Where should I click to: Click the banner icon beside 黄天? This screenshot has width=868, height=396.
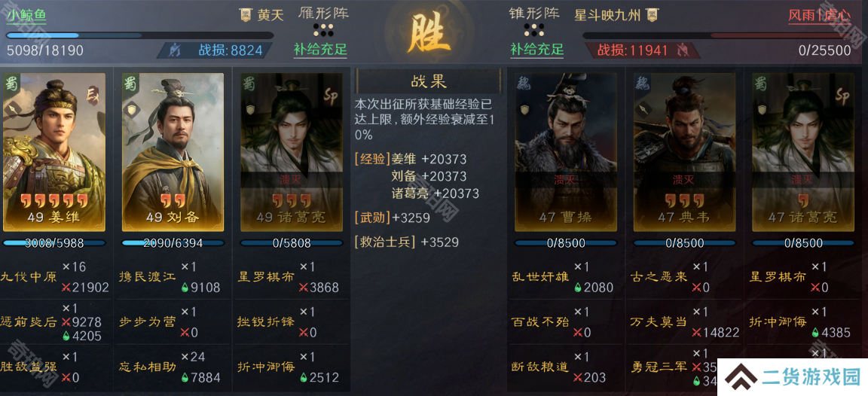coord(245,15)
